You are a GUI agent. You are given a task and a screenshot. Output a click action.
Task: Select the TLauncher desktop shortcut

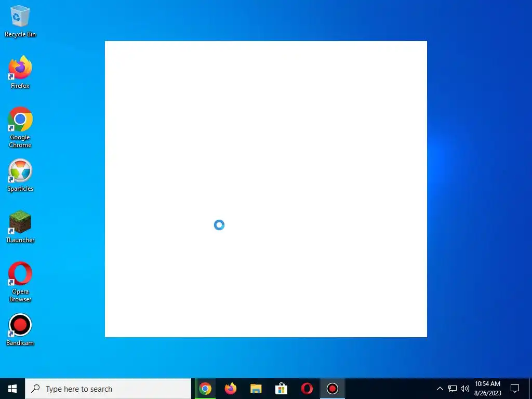point(20,227)
